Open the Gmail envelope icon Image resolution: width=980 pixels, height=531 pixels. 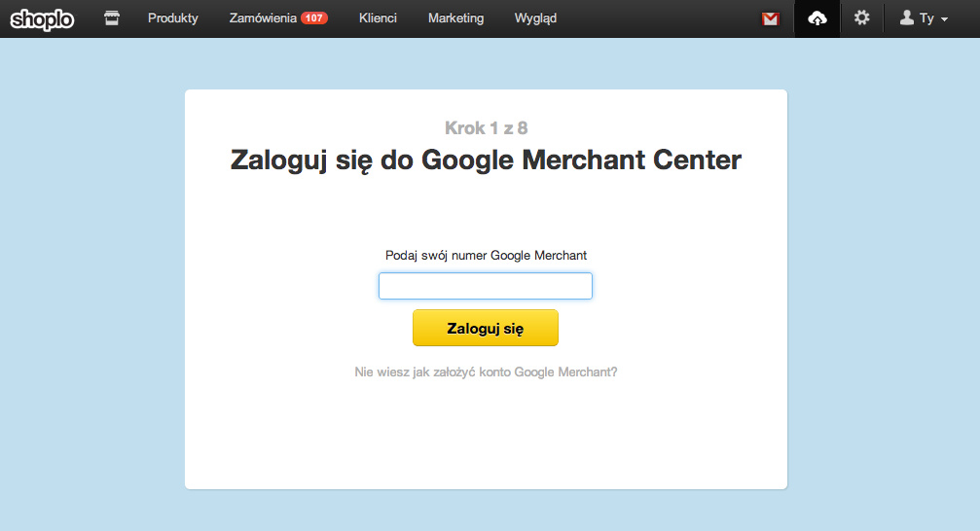coord(770,18)
